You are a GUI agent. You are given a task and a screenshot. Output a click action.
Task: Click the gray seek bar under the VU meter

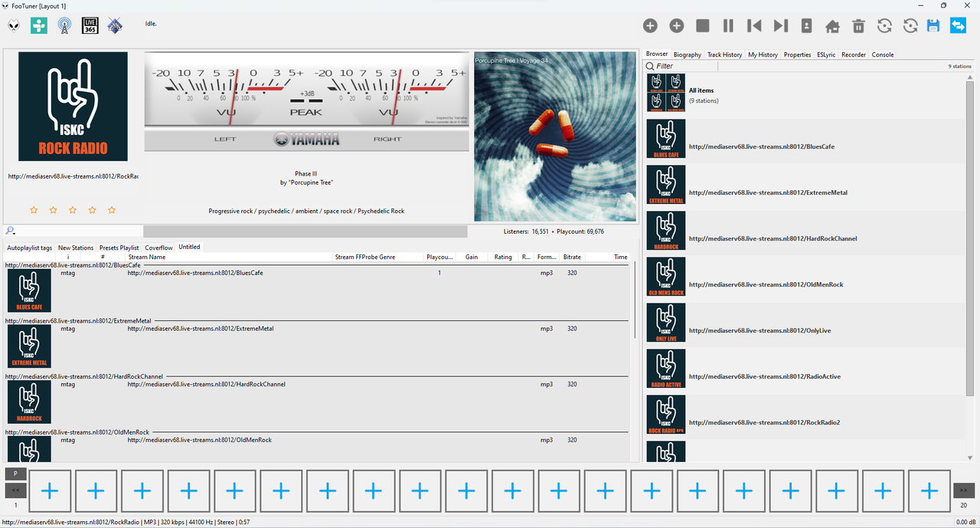tap(305, 231)
